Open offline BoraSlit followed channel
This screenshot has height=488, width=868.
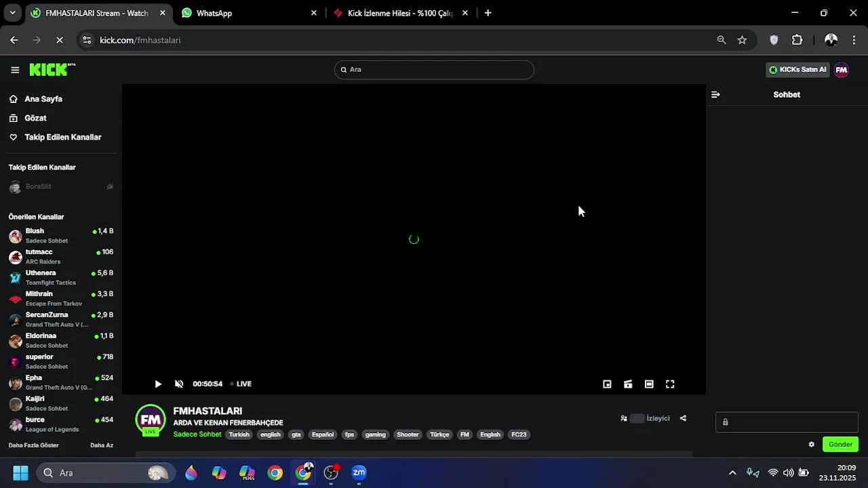[61, 187]
